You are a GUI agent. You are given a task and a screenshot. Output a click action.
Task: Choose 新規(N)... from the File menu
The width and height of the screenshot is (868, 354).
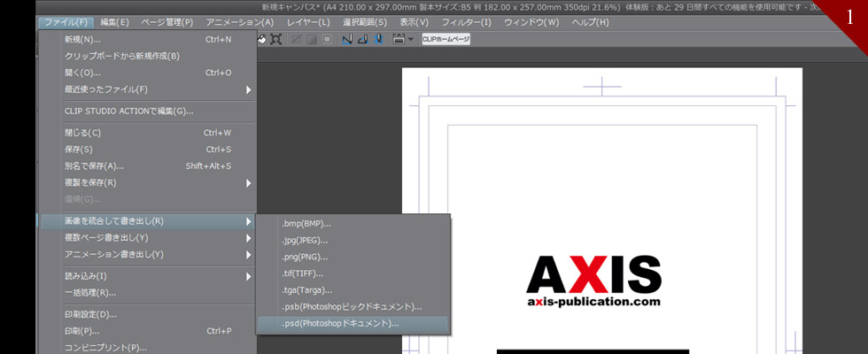click(148, 40)
